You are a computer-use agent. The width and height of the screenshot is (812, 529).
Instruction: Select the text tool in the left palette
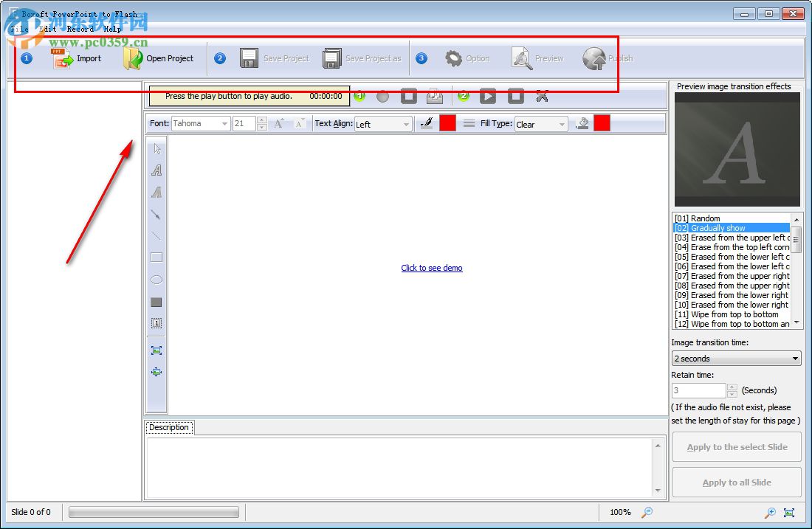click(x=156, y=170)
